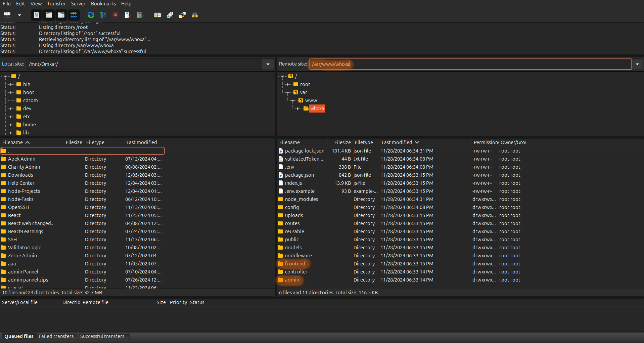Click the Apek Admin folder icon
Image resolution: width=644 pixels, height=343 pixels.
pyautogui.click(x=4, y=159)
